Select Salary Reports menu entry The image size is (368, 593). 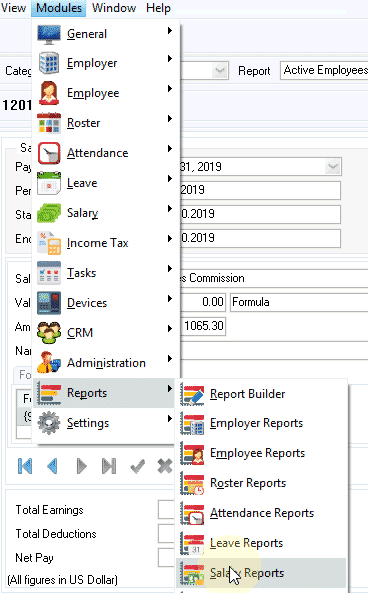point(261,573)
